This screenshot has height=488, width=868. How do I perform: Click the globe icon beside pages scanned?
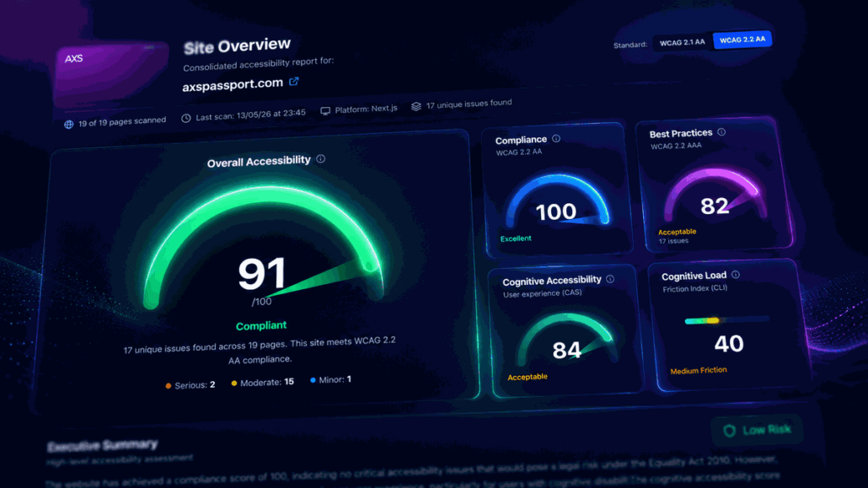[68, 124]
